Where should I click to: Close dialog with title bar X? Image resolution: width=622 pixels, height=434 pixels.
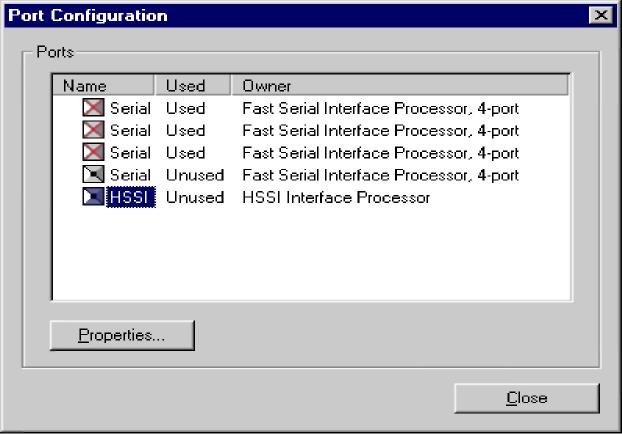click(601, 15)
